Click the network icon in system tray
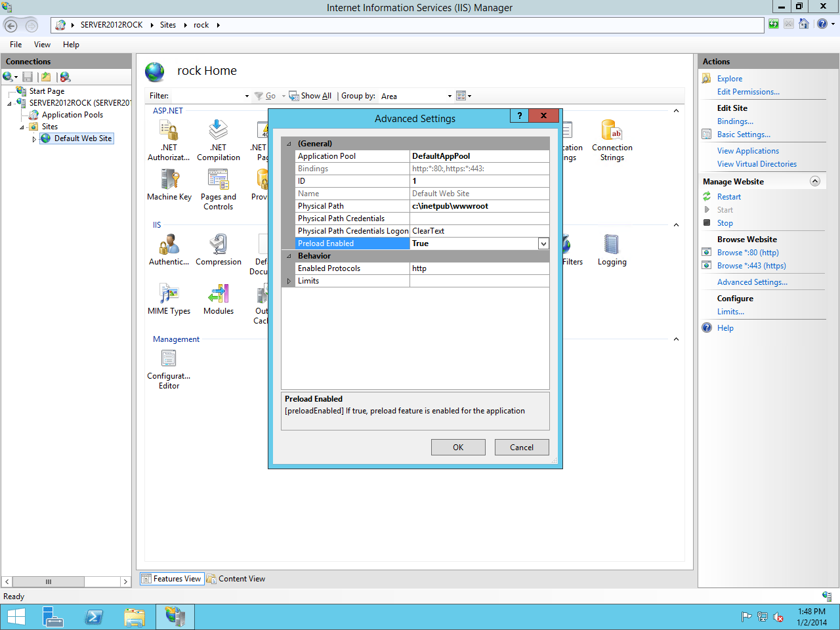The width and height of the screenshot is (840, 630). pos(762,617)
